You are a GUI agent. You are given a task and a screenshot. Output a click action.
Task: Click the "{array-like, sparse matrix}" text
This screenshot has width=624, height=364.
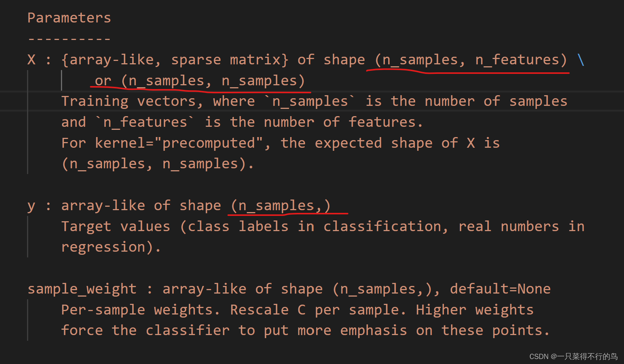pos(175,60)
